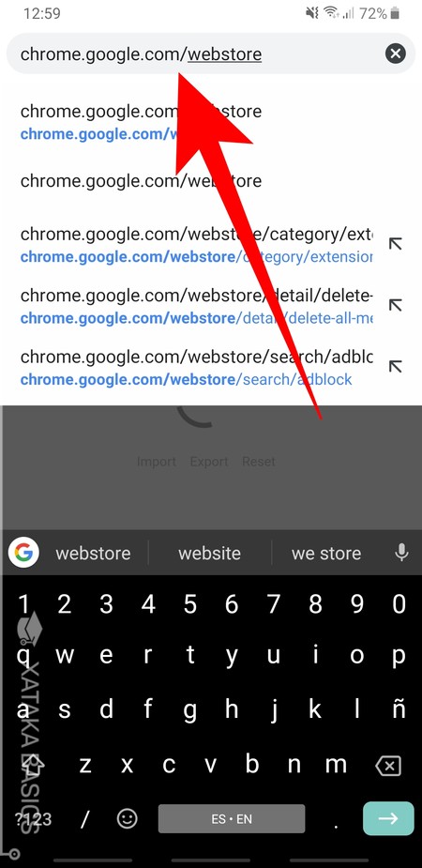Tap the Google logo on keyboard

coord(23,553)
